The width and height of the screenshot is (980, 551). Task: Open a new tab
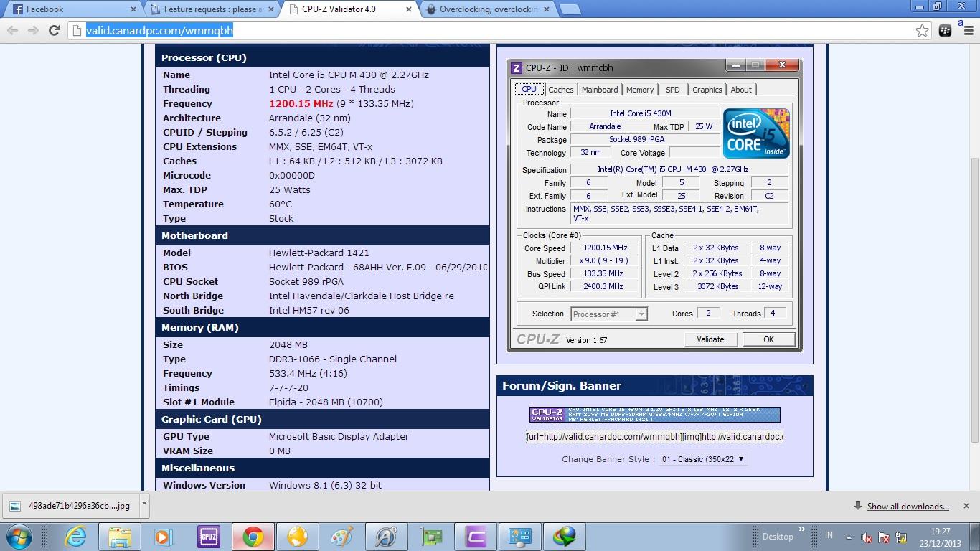coord(570,9)
